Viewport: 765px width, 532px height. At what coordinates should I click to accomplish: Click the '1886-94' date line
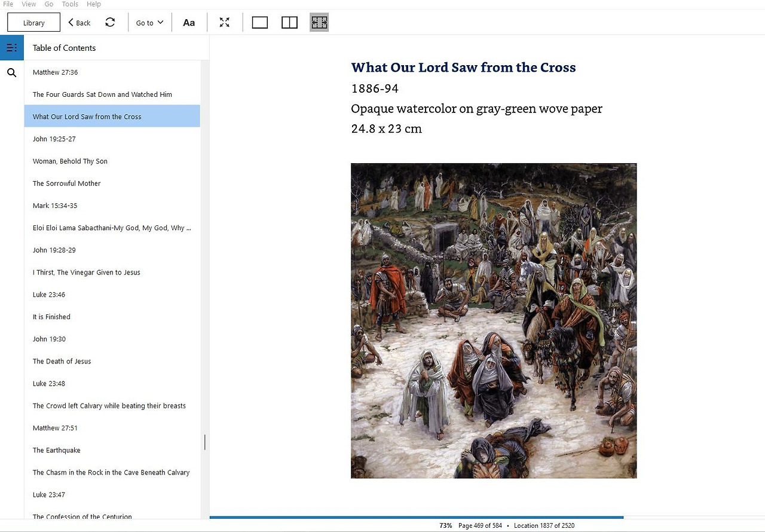point(375,88)
